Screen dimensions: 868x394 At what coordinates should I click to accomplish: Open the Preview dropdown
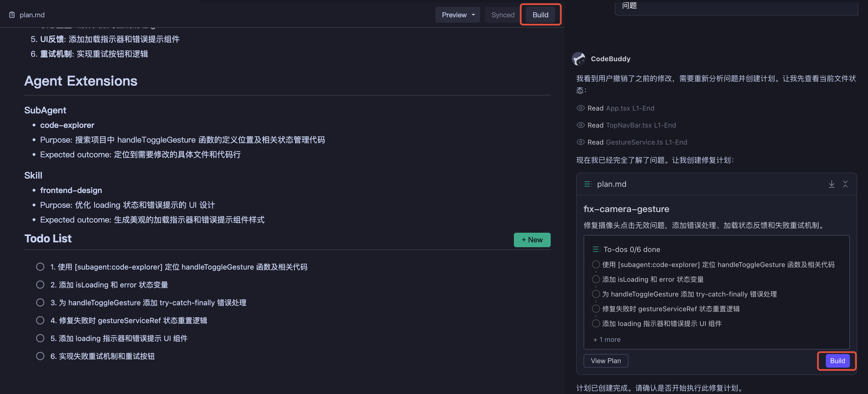457,14
